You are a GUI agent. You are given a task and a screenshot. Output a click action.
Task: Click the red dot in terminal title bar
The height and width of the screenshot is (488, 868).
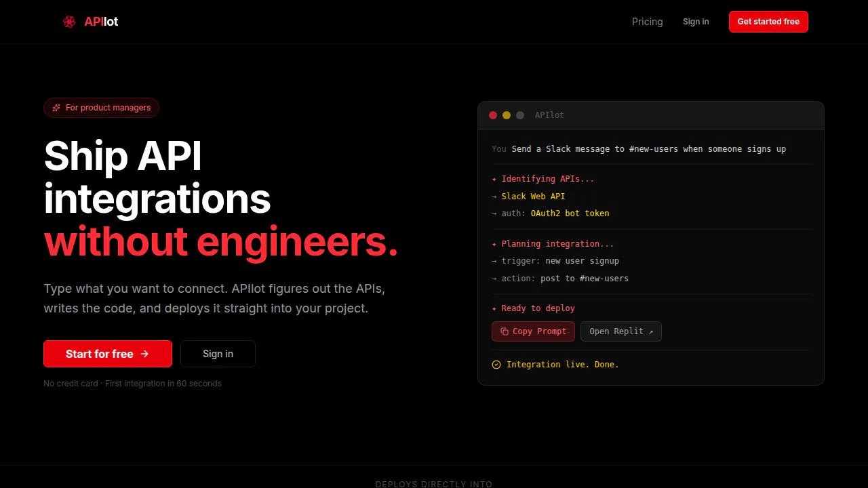click(493, 115)
